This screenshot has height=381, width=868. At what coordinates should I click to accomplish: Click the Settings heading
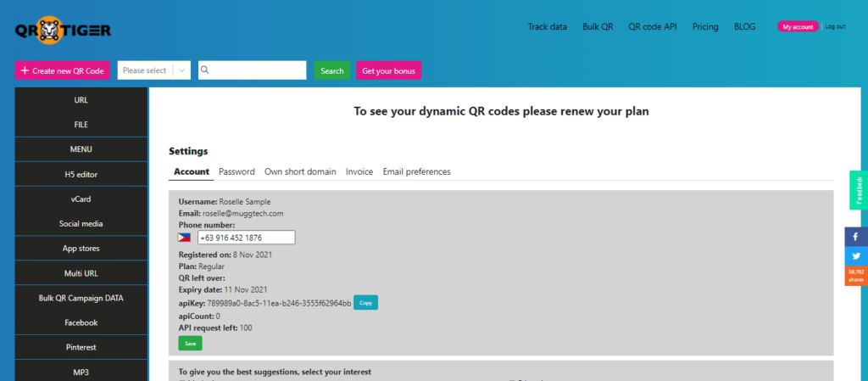click(x=188, y=151)
